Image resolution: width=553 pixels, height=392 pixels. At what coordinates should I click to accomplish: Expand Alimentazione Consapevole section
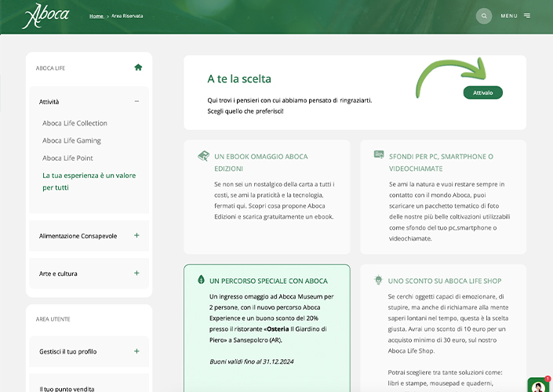pyautogui.click(x=136, y=235)
